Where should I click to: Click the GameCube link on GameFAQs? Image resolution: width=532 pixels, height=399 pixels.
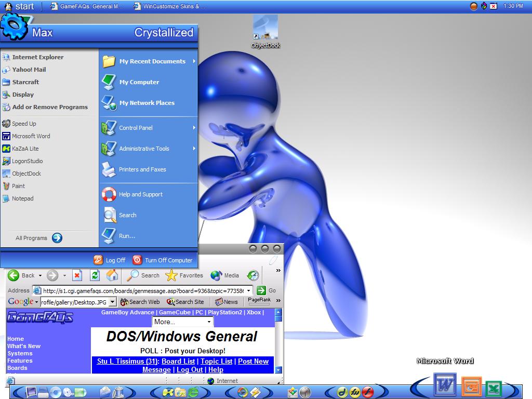[x=175, y=312]
